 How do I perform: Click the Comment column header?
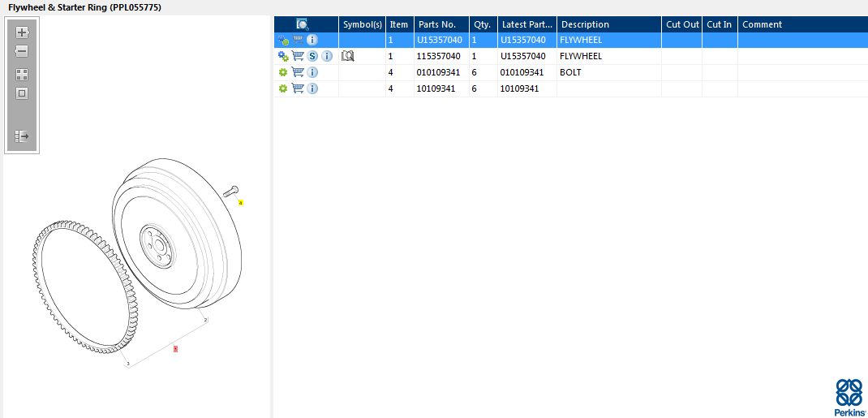point(802,24)
